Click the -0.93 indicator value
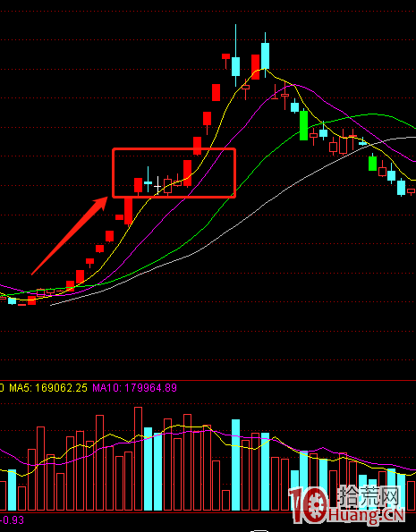The width and height of the screenshot is (416, 532). [x=12, y=519]
